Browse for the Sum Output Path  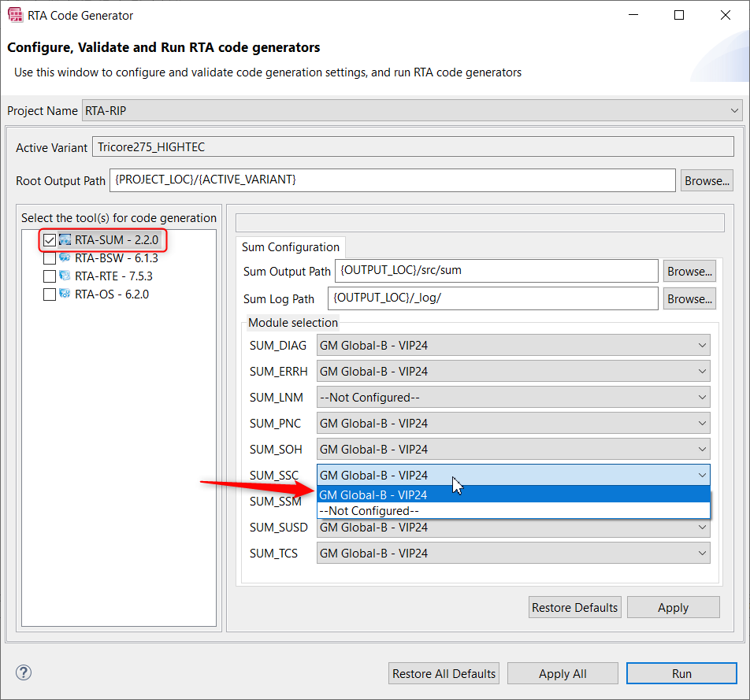pos(689,271)
